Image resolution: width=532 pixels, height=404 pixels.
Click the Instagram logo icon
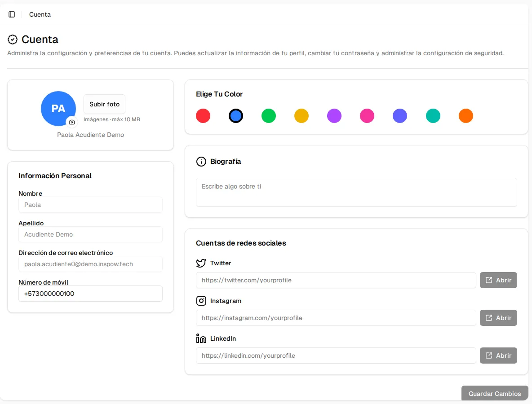(x=201, y=301)
